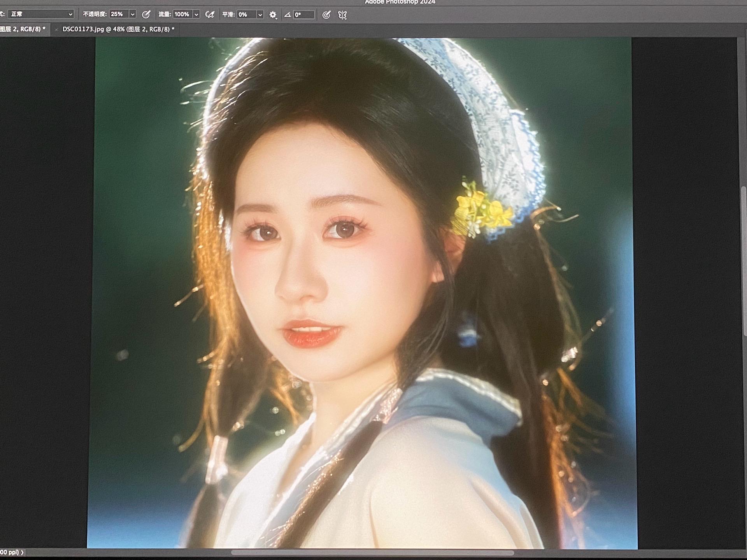Click the vertical scrollbar thumb
The image size is (747, 560).
pyautogui.click(x=743, y=260)
